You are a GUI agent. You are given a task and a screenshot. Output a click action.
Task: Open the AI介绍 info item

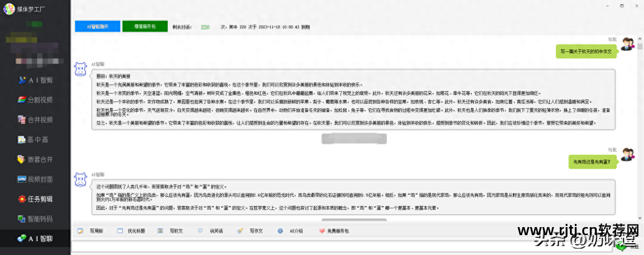[291, 231]
